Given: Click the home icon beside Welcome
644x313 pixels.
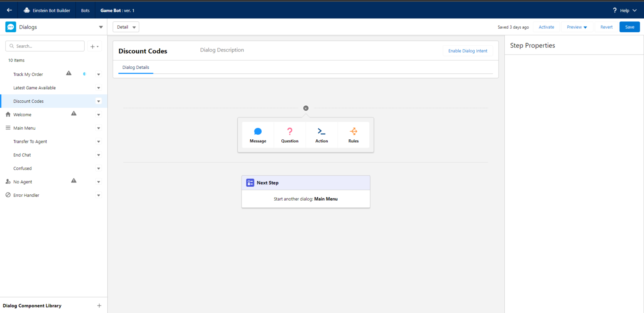Looking at the screenshot, I should 8,114.
